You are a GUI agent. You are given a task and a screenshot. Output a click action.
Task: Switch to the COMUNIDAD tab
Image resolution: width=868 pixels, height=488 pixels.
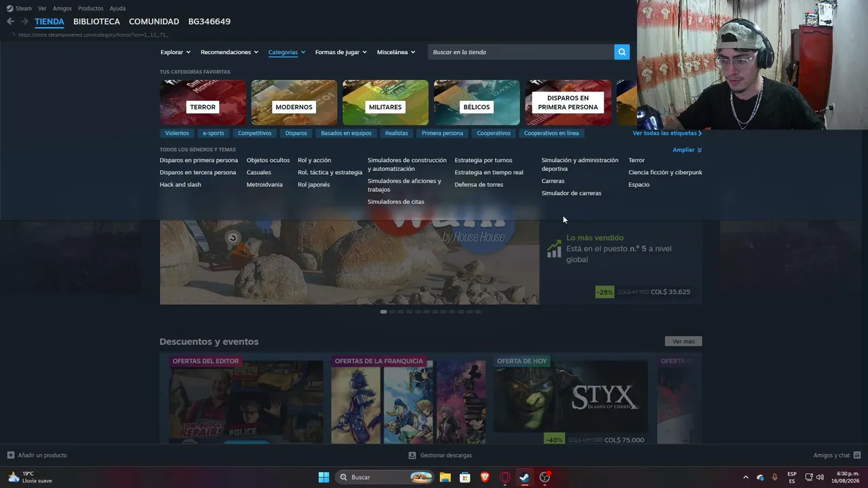[x=154, y=22]
